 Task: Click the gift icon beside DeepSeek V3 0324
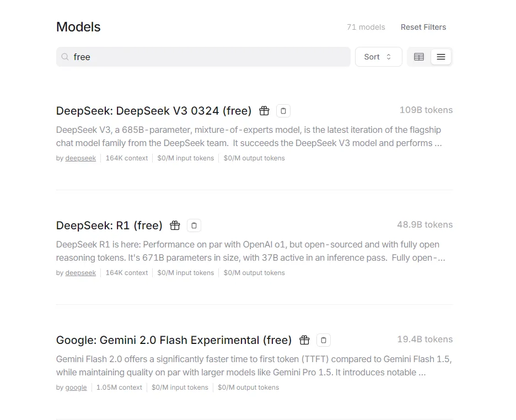(264, 111)
